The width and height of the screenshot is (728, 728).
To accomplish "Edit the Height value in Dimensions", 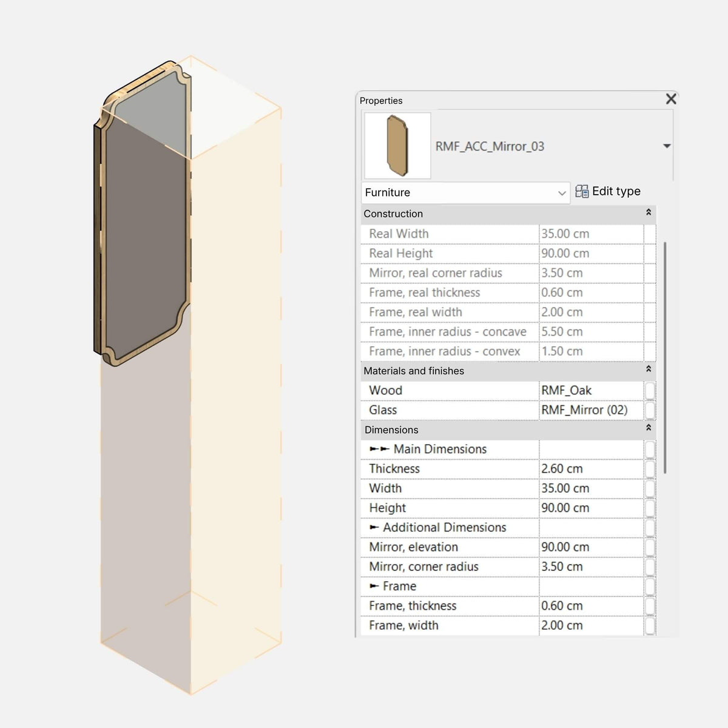I will coord(591,508).
